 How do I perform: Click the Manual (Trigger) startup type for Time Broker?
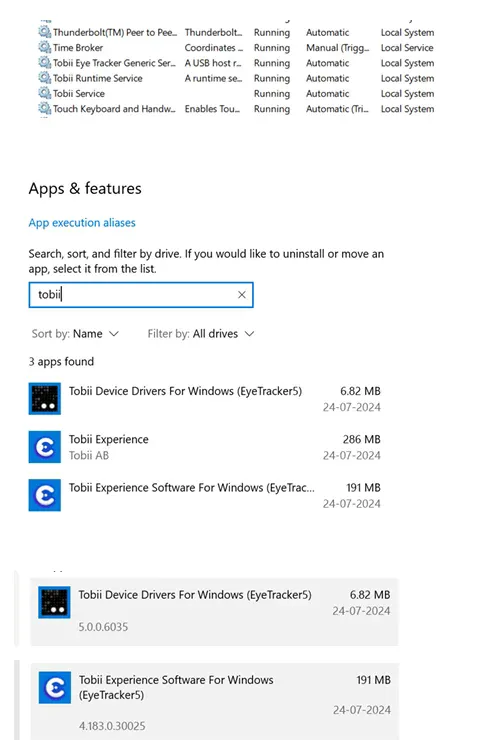(x=338, y=48)
